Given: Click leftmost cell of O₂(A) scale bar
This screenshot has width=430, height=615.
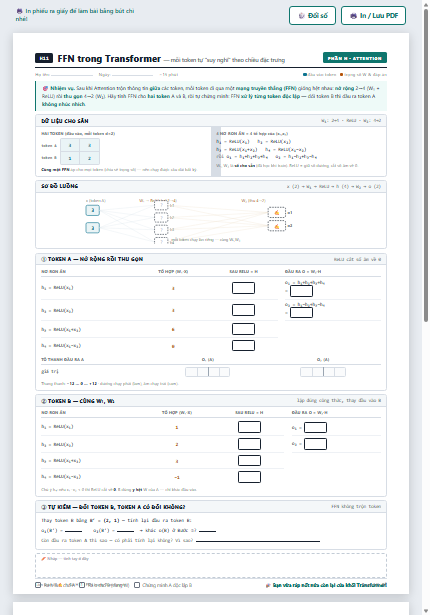Looking at the screenshot, I should (x=306, y=372).
